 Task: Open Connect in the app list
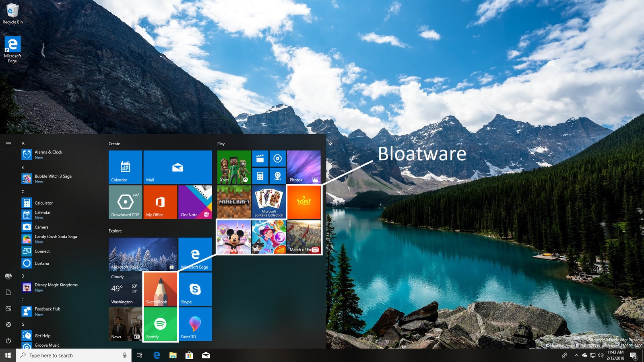pyautogui.click(x=60, y=251)
